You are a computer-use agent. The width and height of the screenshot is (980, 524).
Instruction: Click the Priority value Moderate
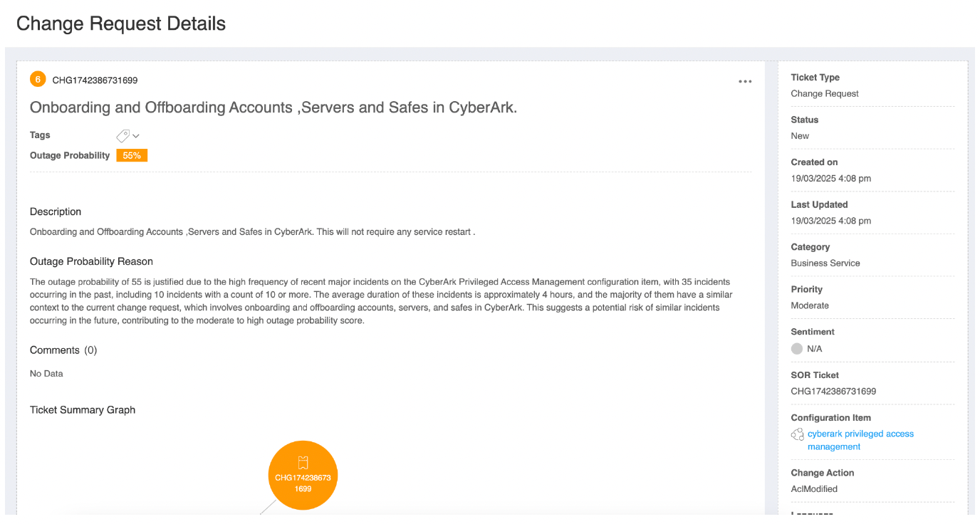(810, 305)
